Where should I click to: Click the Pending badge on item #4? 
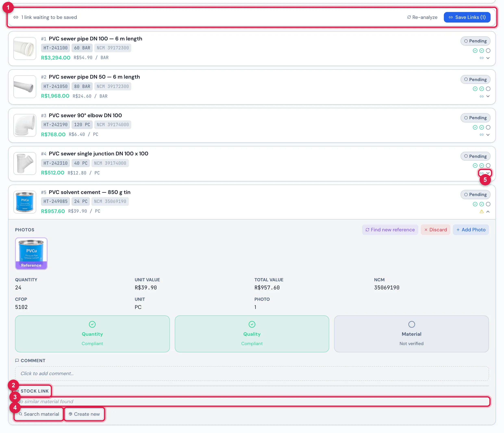point(475,156)
